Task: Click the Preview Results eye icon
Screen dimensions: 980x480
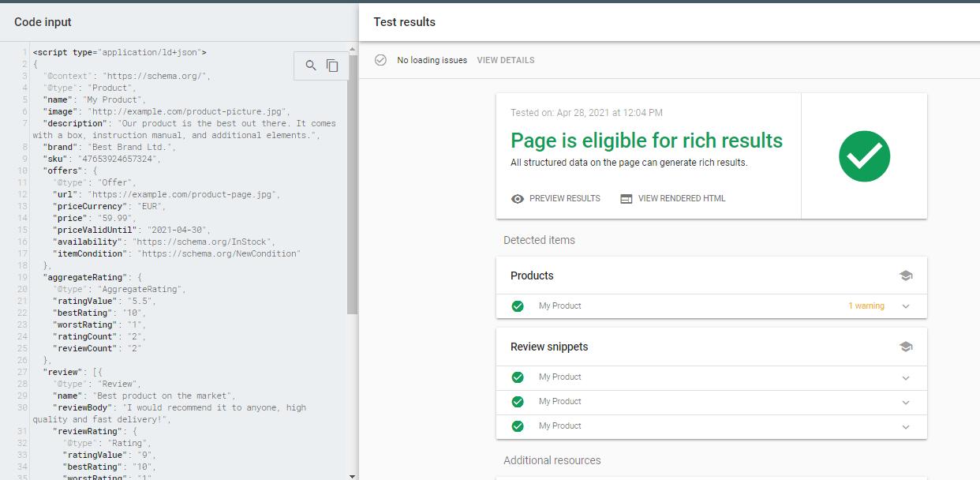Action: click(x=518, y=199)
